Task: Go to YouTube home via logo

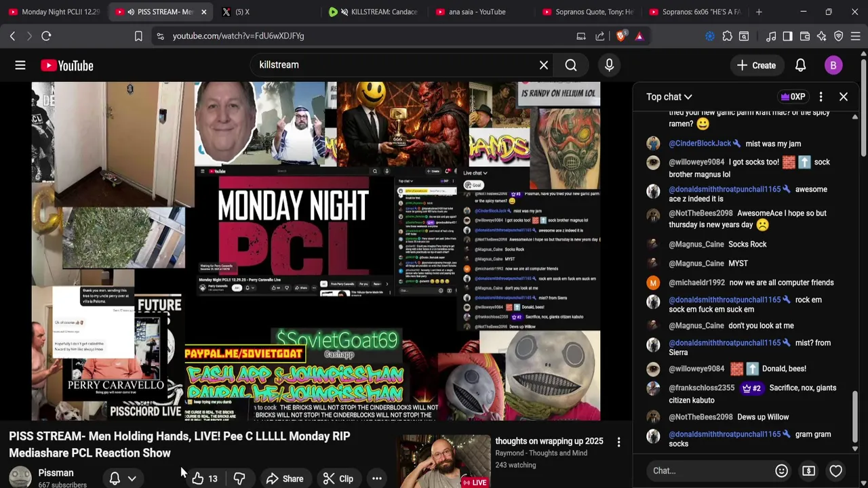Action: tap(66, 65)
